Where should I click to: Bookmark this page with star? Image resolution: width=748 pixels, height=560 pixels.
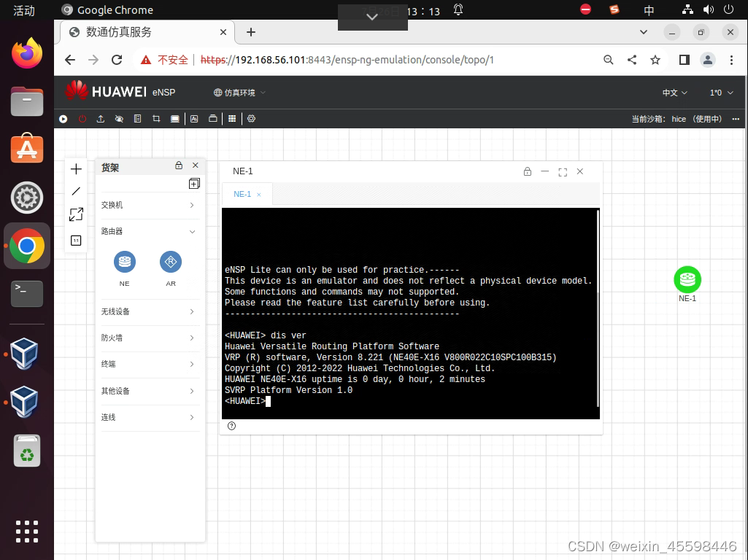pyautogui.click(x=655, y=60)
